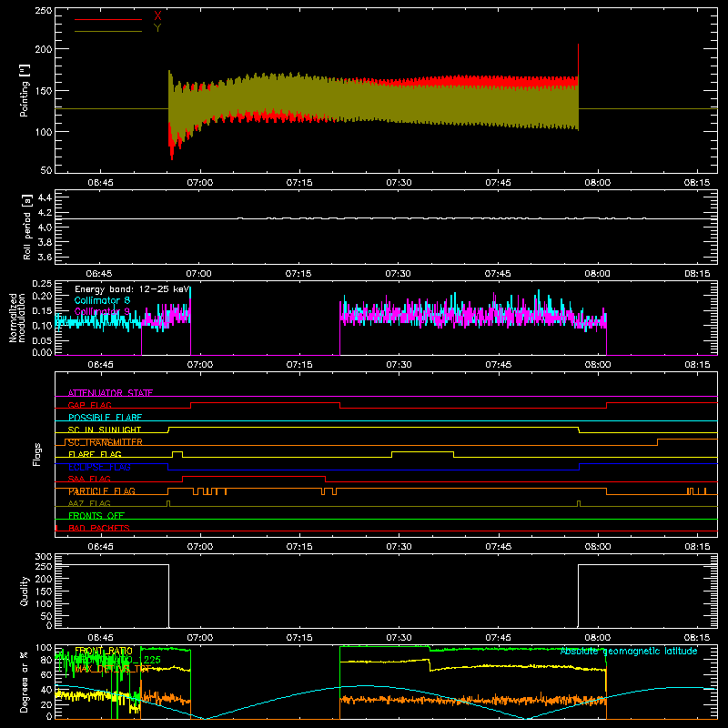Click the olive Y legend label
Image resolution: width=728 pixels, height=728 pixels.
(157, 28)
